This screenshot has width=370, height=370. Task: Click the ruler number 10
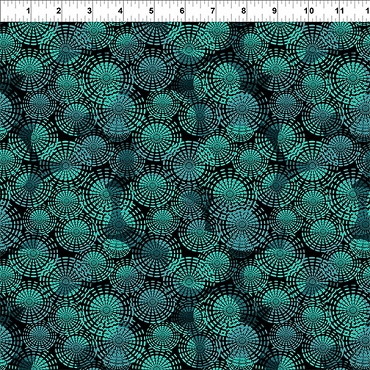point(309,11)
